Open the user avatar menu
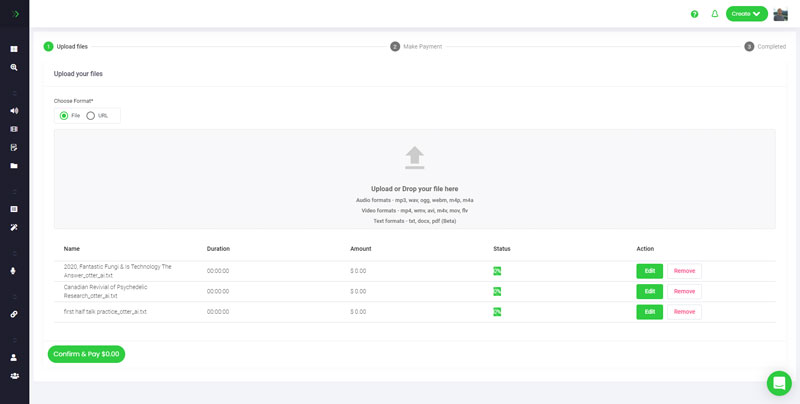Viewport: 800px width, 404px height. point(781,14)
